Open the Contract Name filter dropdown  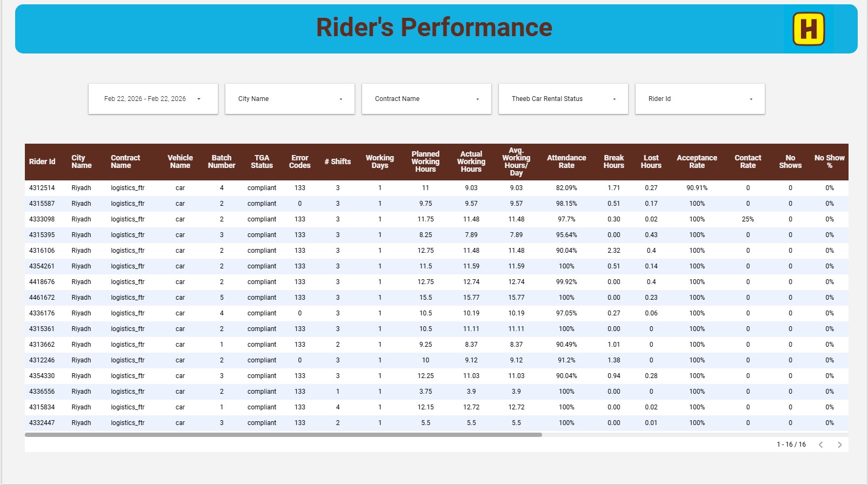426,99
